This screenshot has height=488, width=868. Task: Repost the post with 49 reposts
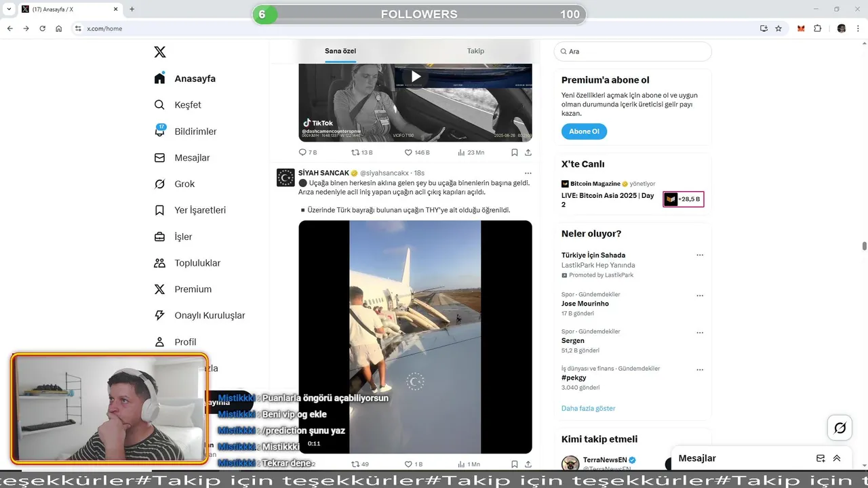coord(360,464)
